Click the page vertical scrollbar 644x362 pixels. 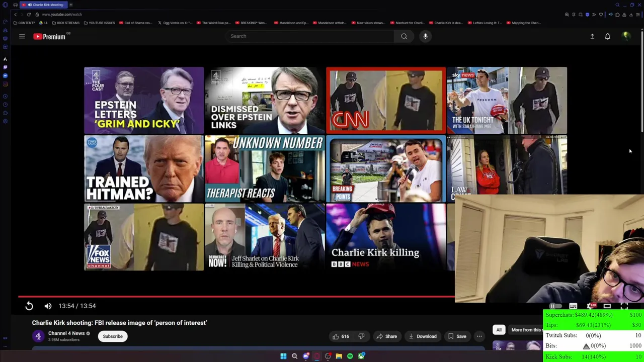click(x=642, y=83)
